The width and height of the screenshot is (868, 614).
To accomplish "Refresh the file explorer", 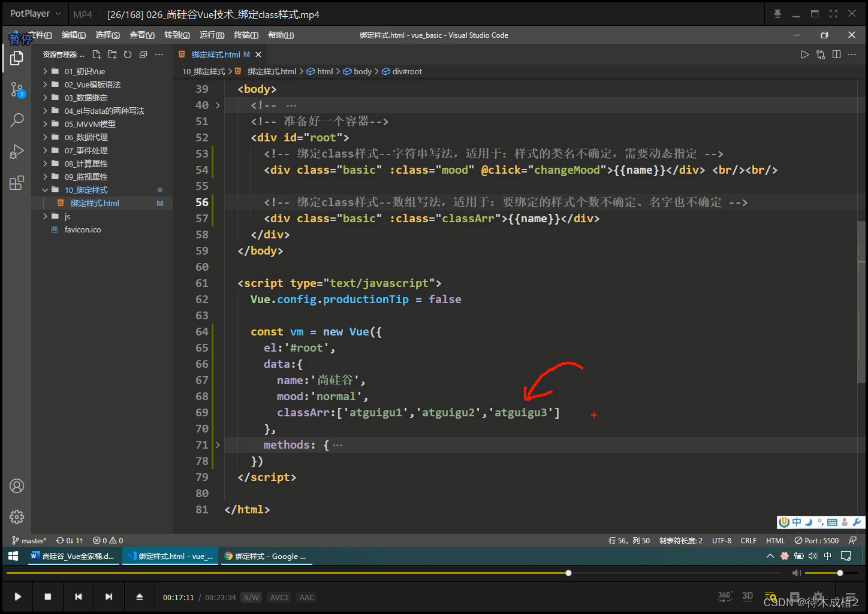I will [x=128, y=55].
